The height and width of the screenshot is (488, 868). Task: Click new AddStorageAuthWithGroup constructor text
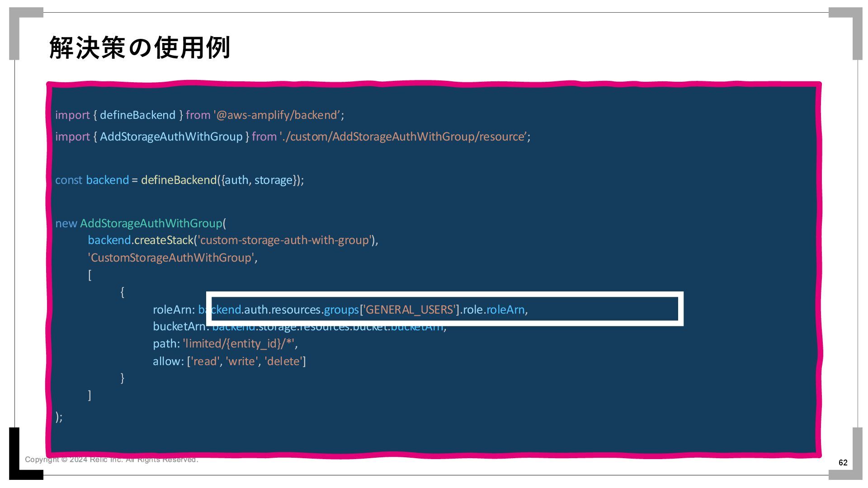click(x=140, y=224)
